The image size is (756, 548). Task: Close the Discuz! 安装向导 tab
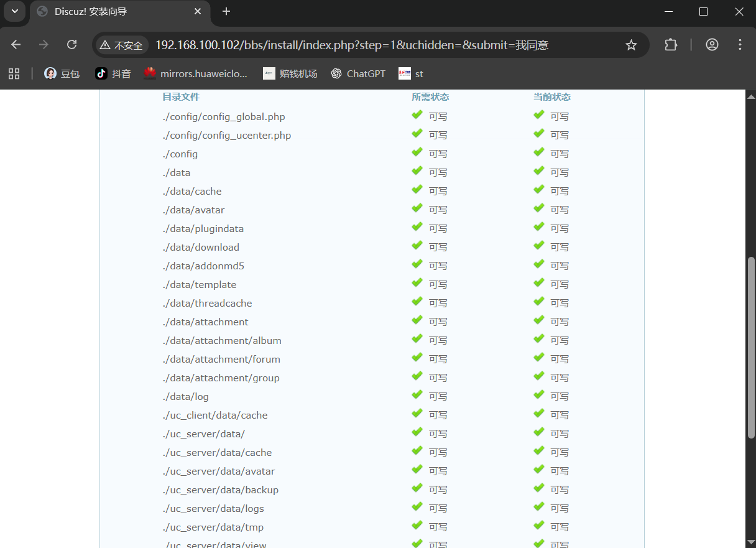(198, 11)
